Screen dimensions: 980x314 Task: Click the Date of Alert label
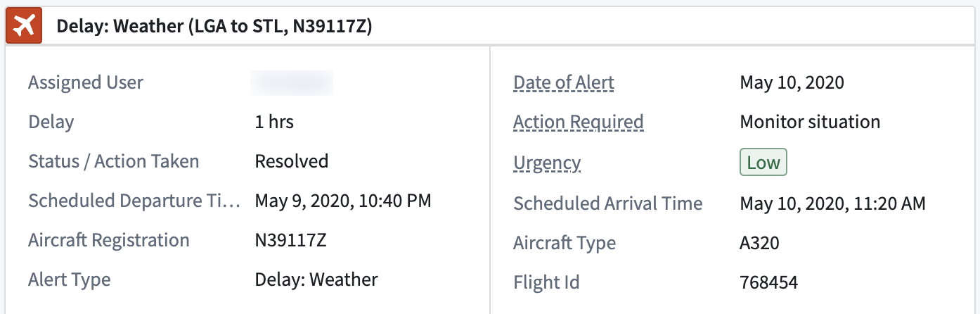[x=564, y=82]
